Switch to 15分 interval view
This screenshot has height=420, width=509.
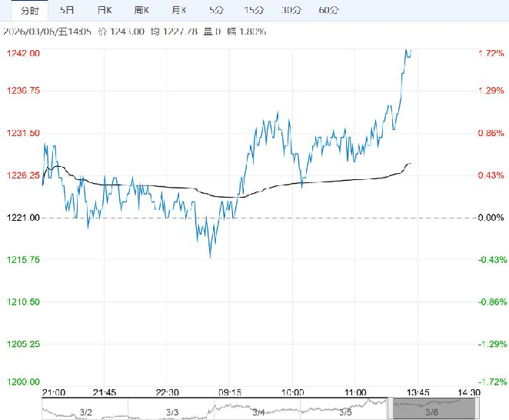point(254,10)
